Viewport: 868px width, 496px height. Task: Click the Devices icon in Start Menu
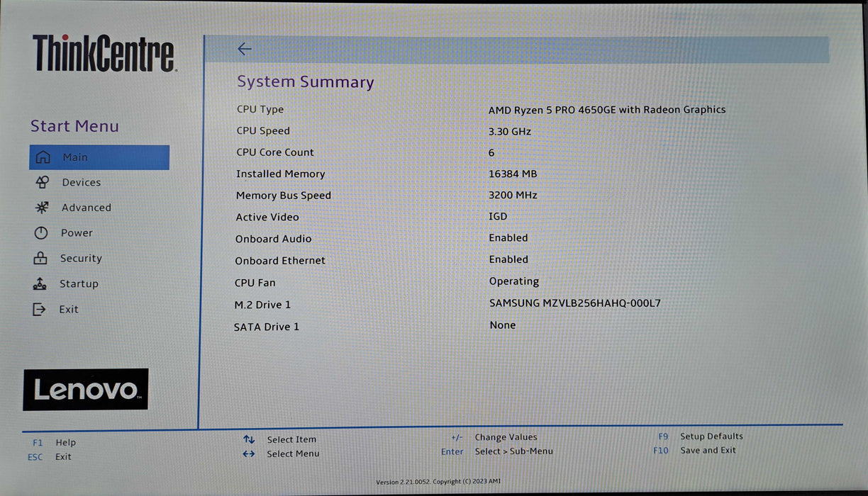pyautogui.click(x=42, y=182)
